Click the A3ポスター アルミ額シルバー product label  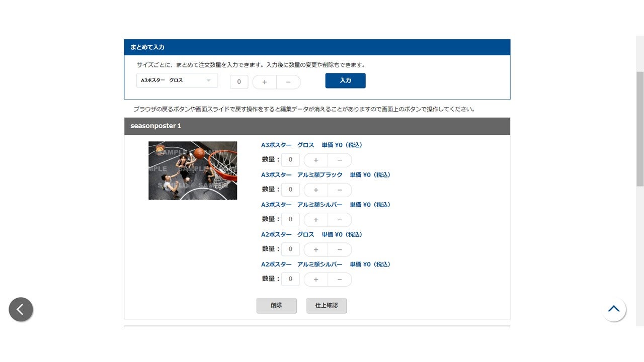click(326, 204)
